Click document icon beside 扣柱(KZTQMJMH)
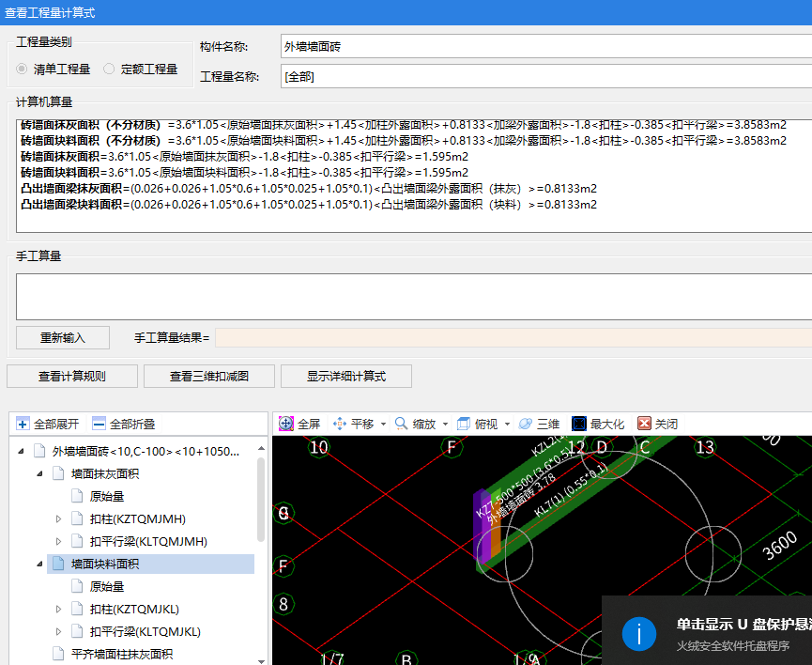The width and height of the screenshot is (812, 665). (77, 518)
